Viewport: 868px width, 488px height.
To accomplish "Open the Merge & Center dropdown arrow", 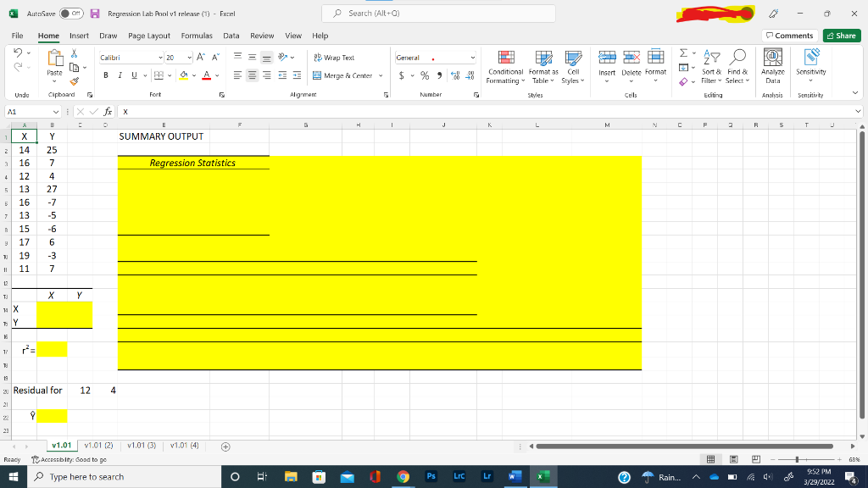I will click(x=381, y=75).
